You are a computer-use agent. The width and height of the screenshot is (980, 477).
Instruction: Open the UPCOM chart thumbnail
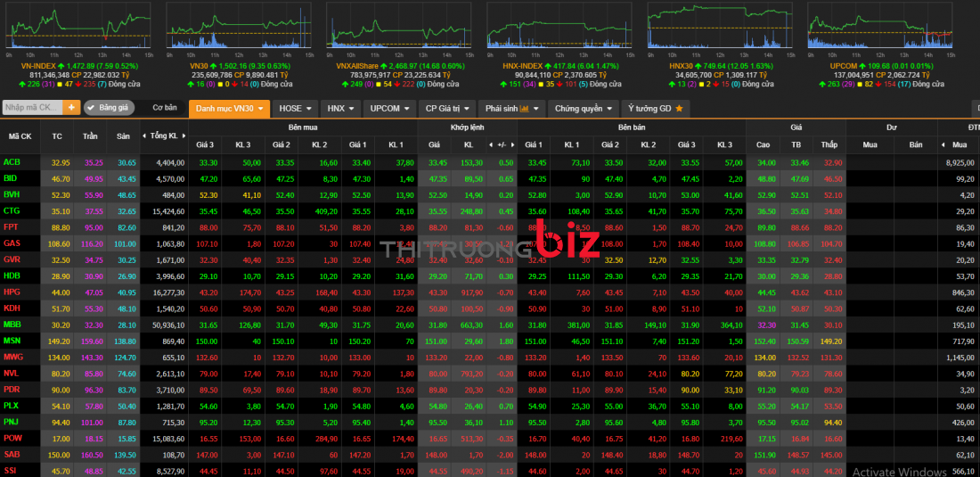coord(879,25)
